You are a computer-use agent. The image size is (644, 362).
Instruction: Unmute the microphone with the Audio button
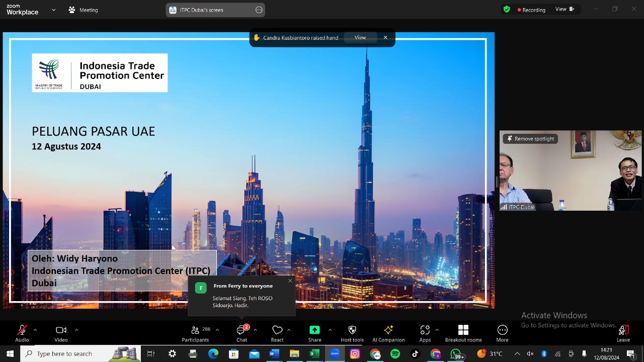pos(22,333)
